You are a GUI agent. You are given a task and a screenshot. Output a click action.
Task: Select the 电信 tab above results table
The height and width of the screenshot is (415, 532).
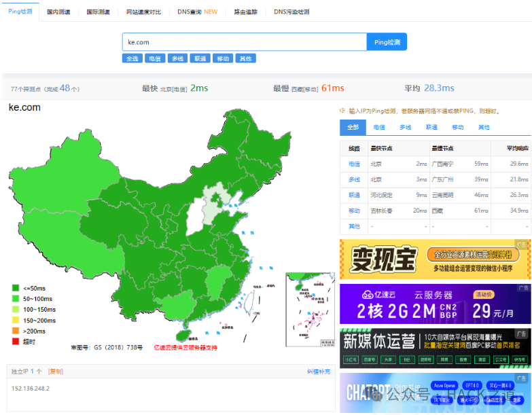click(x=379, y=128)
